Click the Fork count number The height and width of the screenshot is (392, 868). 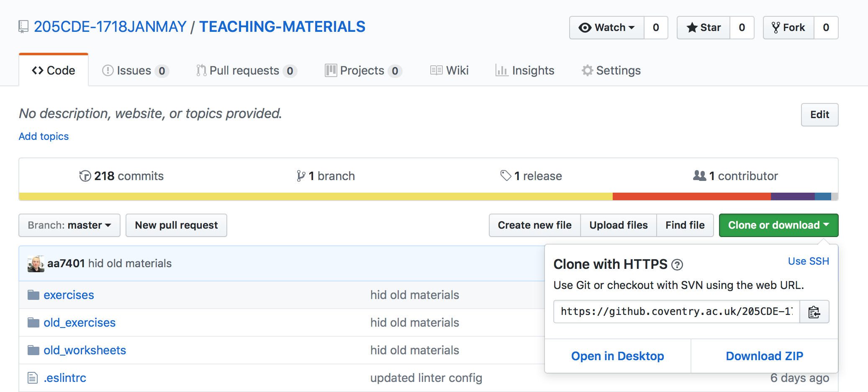click(826, 28)
